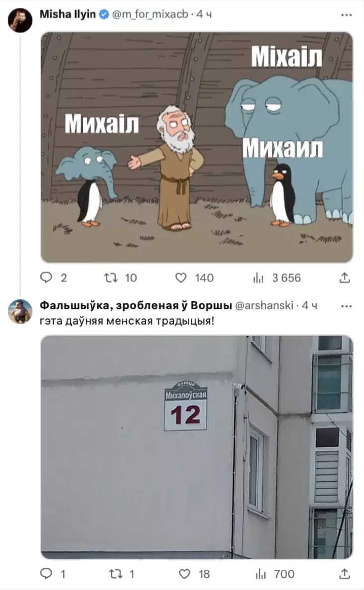Image resolution: width=364 pixels, height=590 pixels.
Task: Open Misha Ilyin's profile avatar
Action: pyautogui.click(x=20, y=20)
